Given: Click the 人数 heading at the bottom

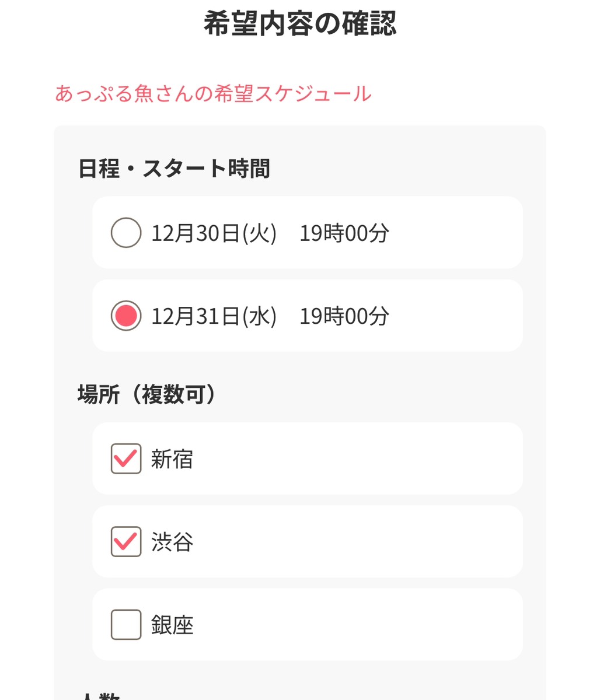Looking at the screenshot, I should (x=99, y=696).
